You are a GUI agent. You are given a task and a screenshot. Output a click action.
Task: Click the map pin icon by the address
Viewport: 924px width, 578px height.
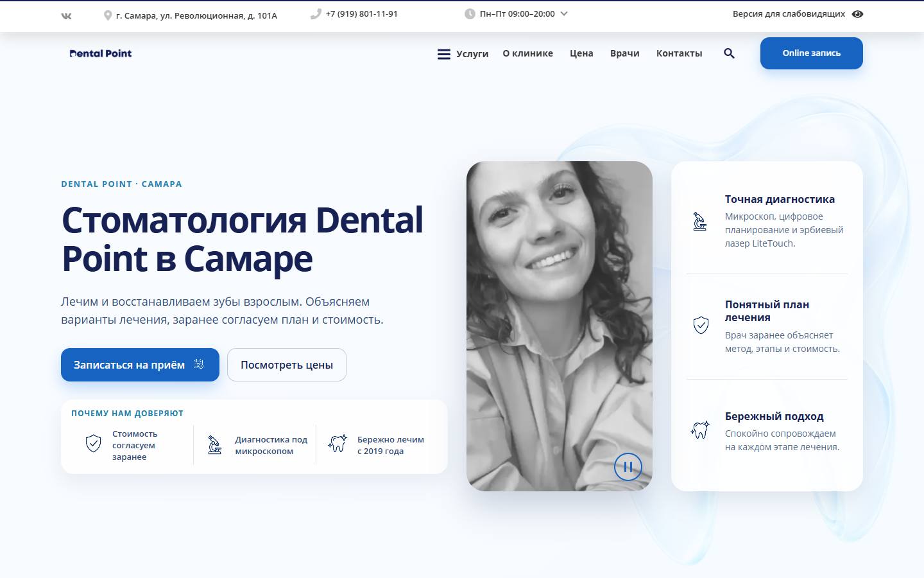[x=108, y=15]
